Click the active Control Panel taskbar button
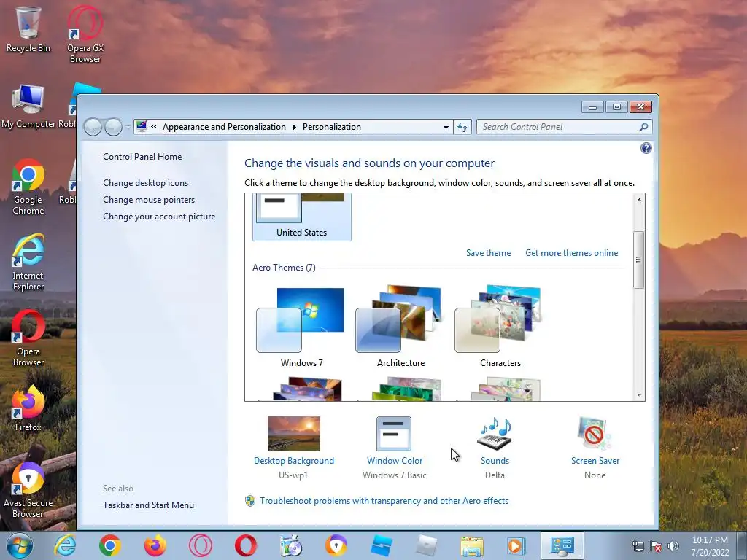 pos(562,545)
